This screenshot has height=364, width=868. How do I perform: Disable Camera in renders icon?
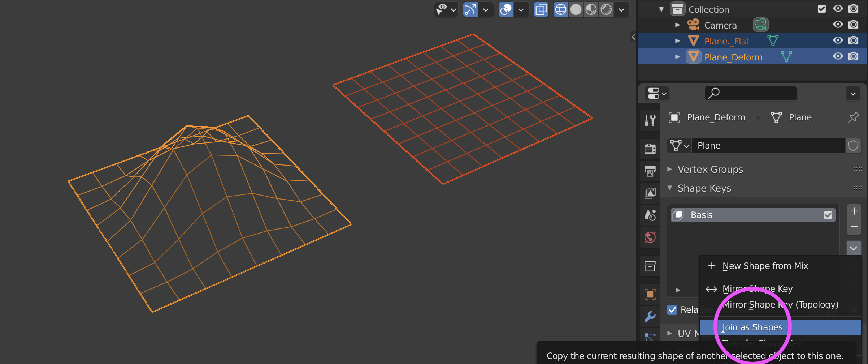[853, 25]
